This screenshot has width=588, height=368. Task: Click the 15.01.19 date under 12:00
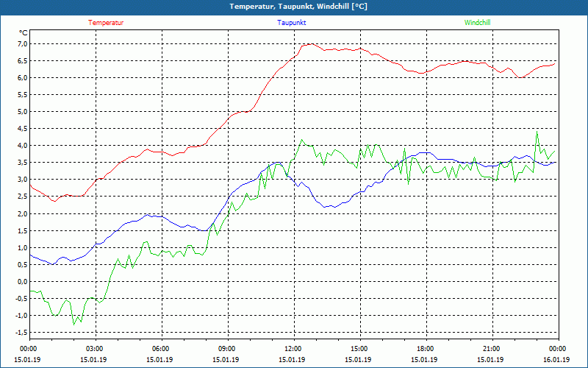(292, 360)
